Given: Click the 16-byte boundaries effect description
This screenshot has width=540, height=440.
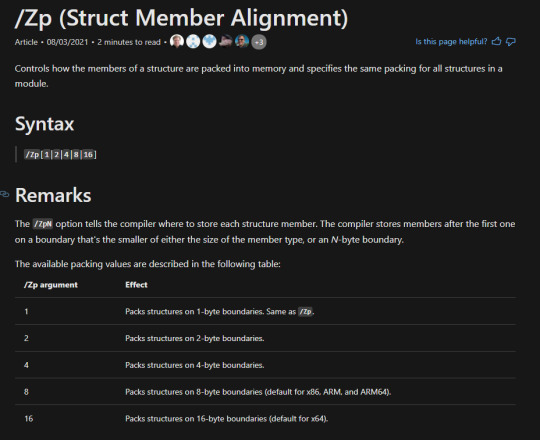Looking at the screenshot, I should click(226, 419).
